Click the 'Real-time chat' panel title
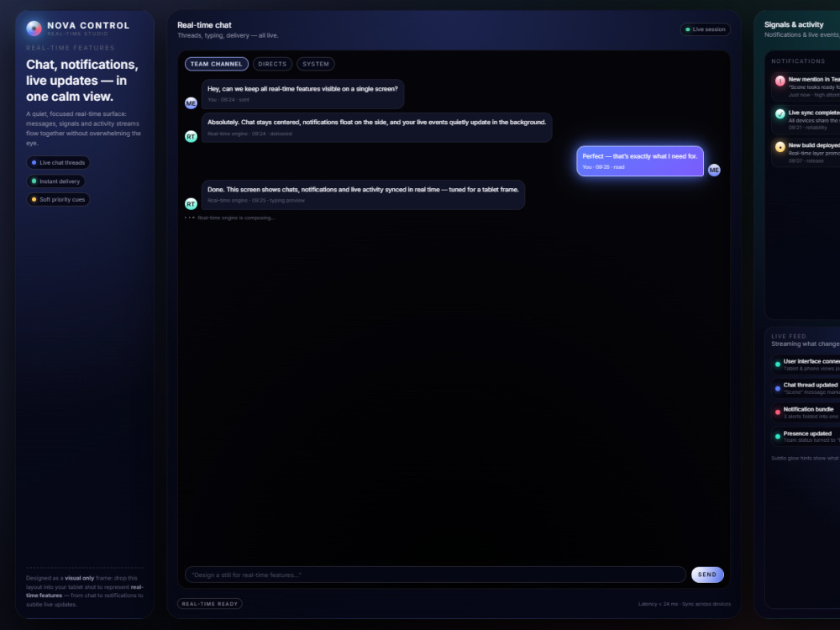Viewport: 840px width, 630px height. (x=204, y=25)
